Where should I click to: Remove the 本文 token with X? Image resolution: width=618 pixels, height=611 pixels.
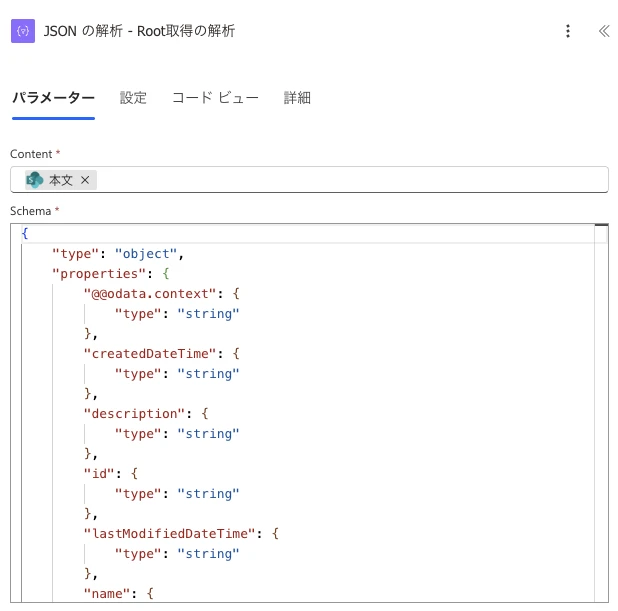pyautogui.click(x=85, y=180)
